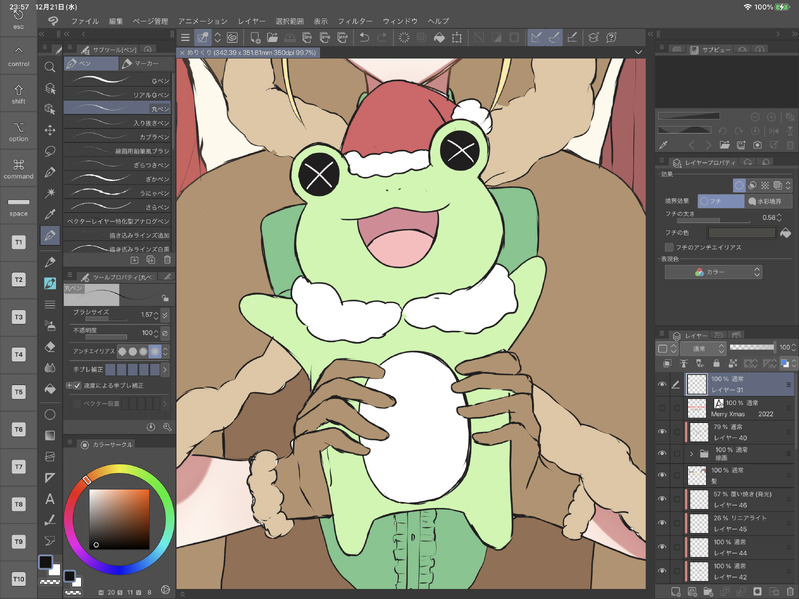Select the Auto select magic wand tool
Viewport: 799px width, 599px height.
[49, 193]
